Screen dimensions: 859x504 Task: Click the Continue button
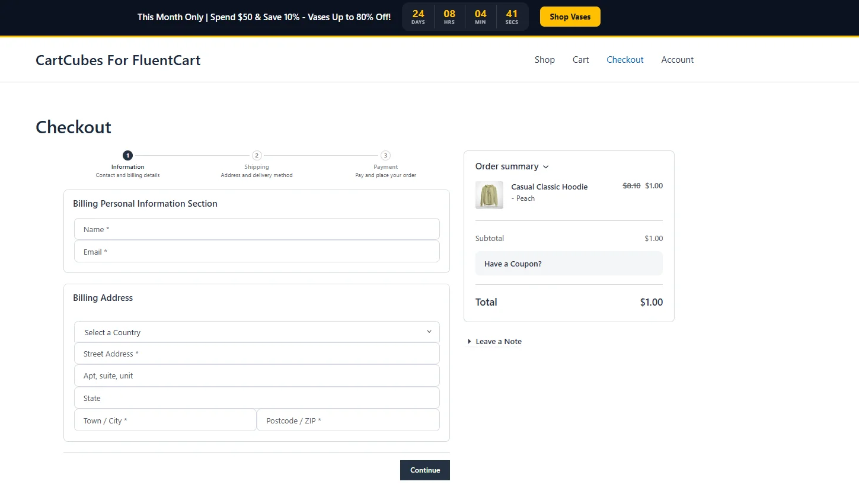coord(425,470)
